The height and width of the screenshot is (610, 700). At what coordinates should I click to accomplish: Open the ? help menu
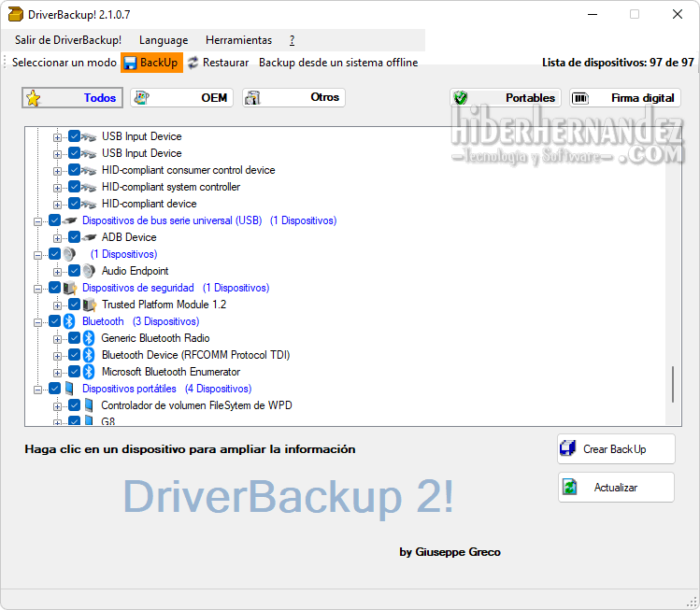[292, 40]
